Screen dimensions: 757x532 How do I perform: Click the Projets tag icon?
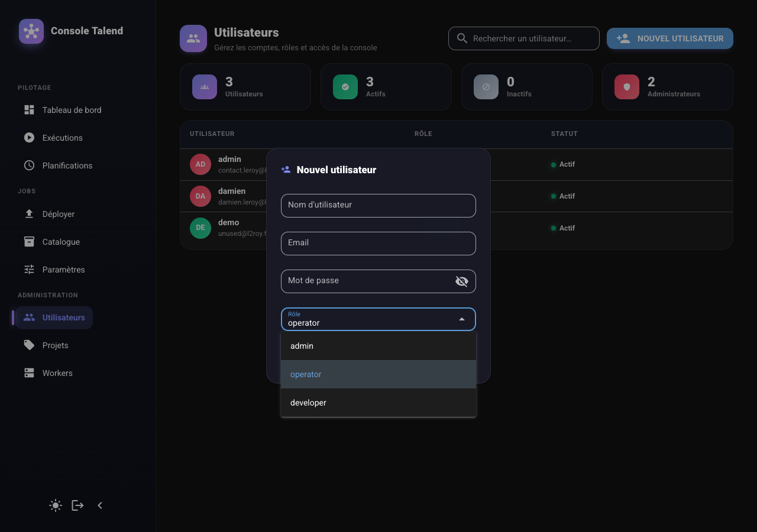[29, 345]
